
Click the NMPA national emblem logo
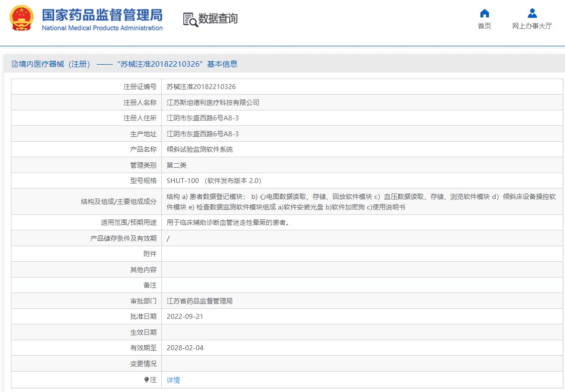[x=21, y=17]
